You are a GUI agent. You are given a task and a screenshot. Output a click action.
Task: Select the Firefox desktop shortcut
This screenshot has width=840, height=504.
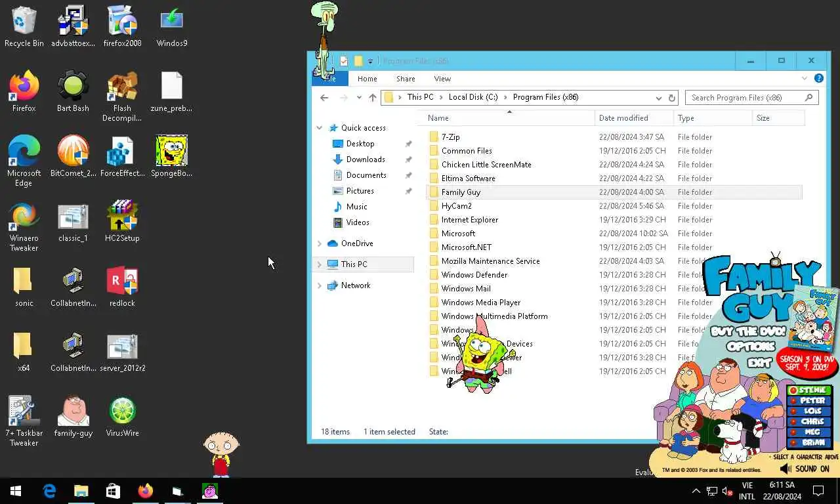[x=24, y=92]
